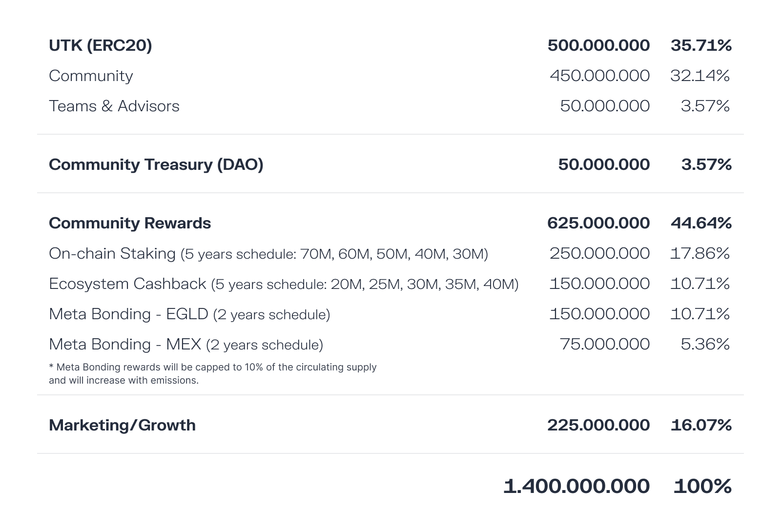Image resolution: width=781 pixels, height=532 pixels.
Task: Select the 500.000.000 UTK amount
Action: tap(598, 45)
